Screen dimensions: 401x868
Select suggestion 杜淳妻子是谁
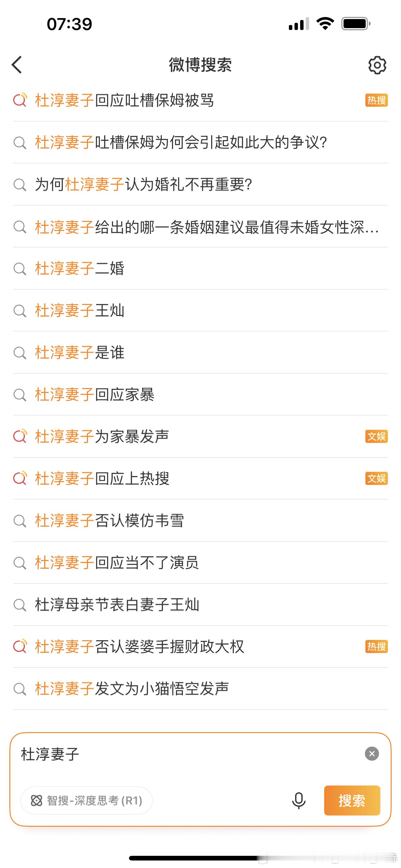point(200,352)
